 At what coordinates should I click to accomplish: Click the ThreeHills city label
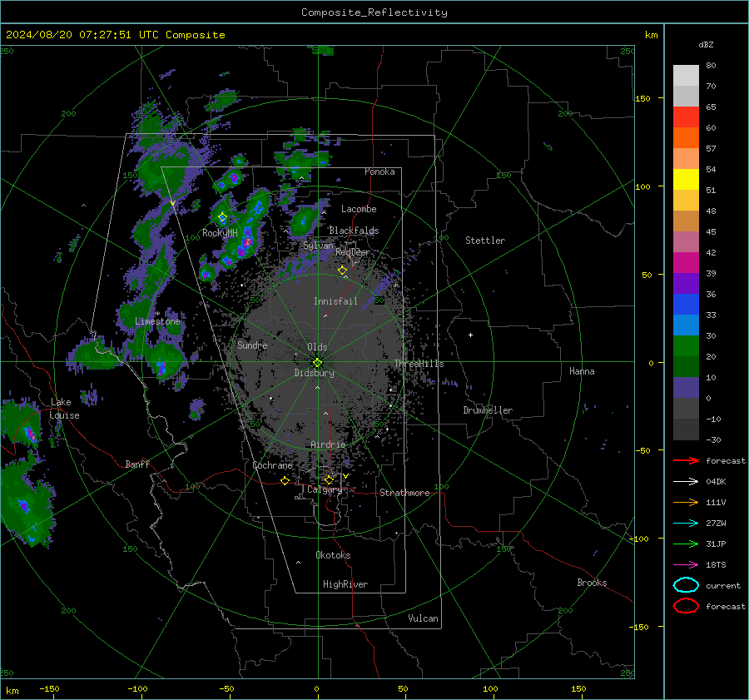[x=419, y=364]
